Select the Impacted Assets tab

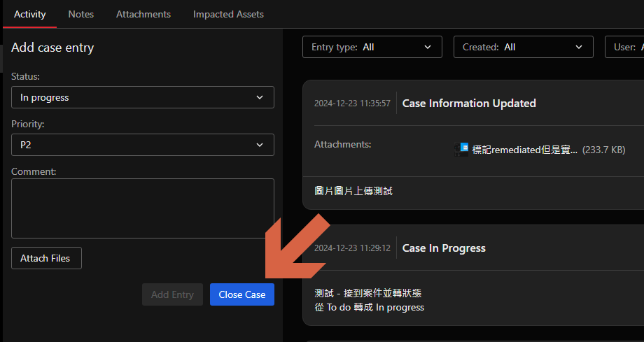[228, 14]
